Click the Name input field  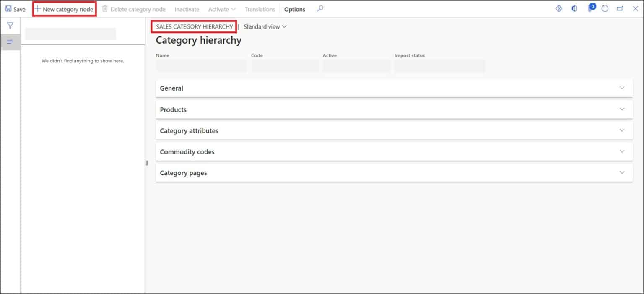[201, 66]
